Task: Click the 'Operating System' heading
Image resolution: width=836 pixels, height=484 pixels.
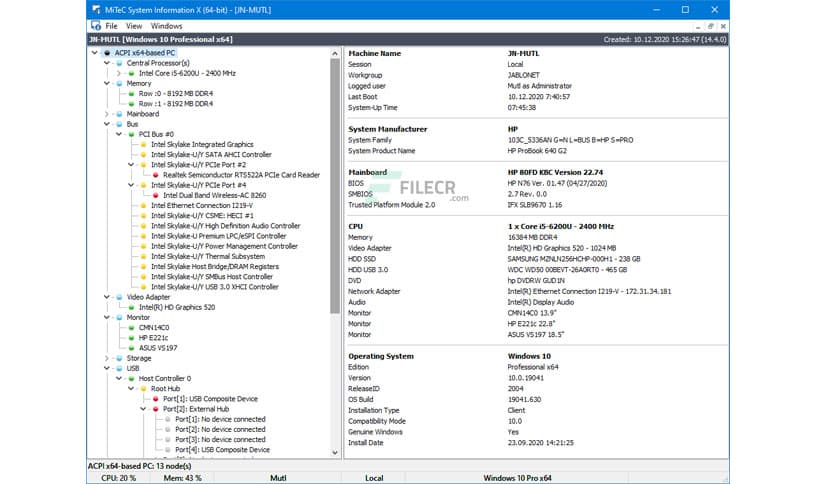Action: click(x=381, y=356)
